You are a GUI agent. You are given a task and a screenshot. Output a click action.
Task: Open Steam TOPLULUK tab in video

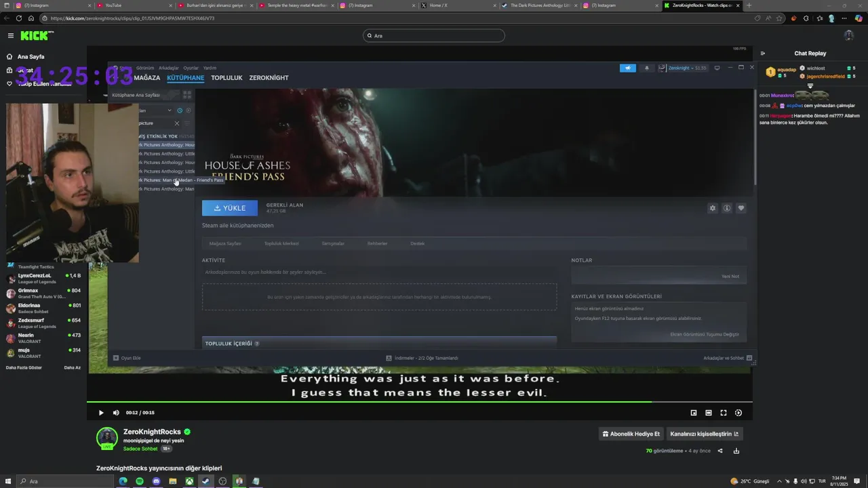click(226, 78)
